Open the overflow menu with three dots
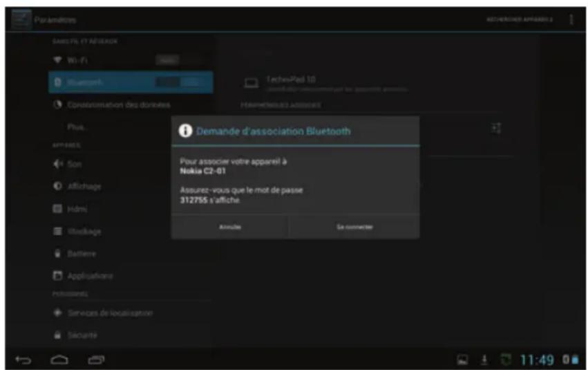588x370 pixels. click(571, 19)
